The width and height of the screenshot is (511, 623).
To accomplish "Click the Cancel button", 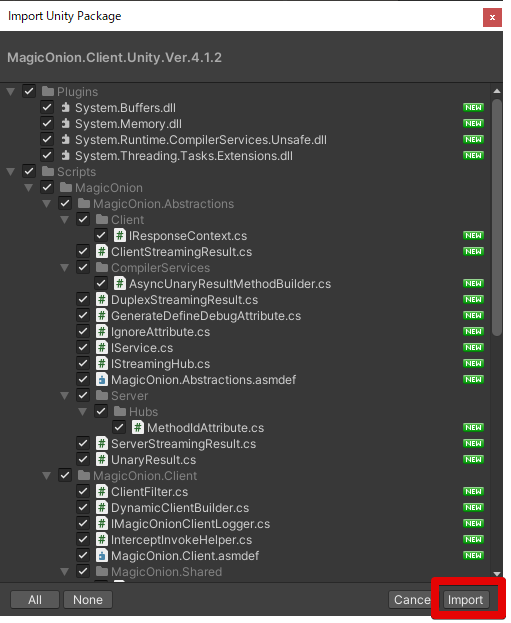I will (412, 600).
